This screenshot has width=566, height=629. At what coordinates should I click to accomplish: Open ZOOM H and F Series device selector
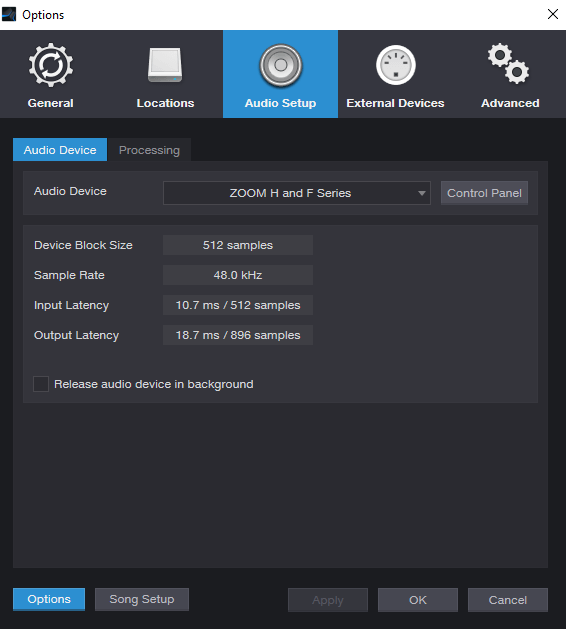[296, 193]
